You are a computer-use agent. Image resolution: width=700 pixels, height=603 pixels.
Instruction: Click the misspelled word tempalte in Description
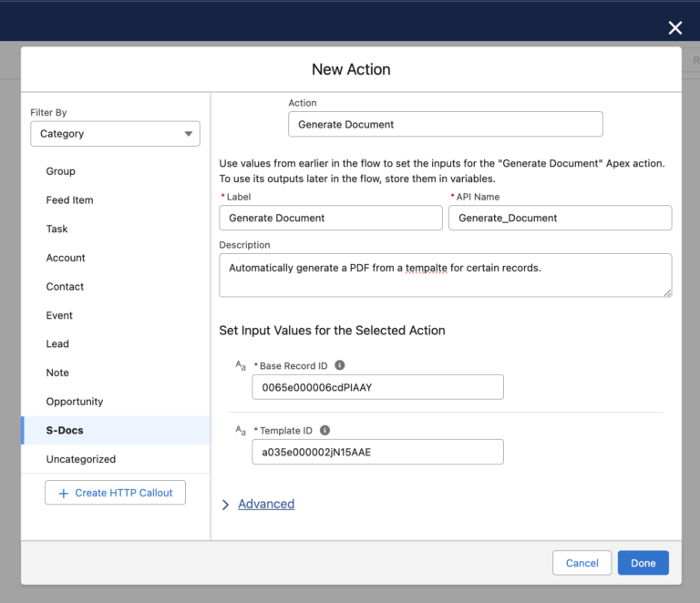point(427,268)
